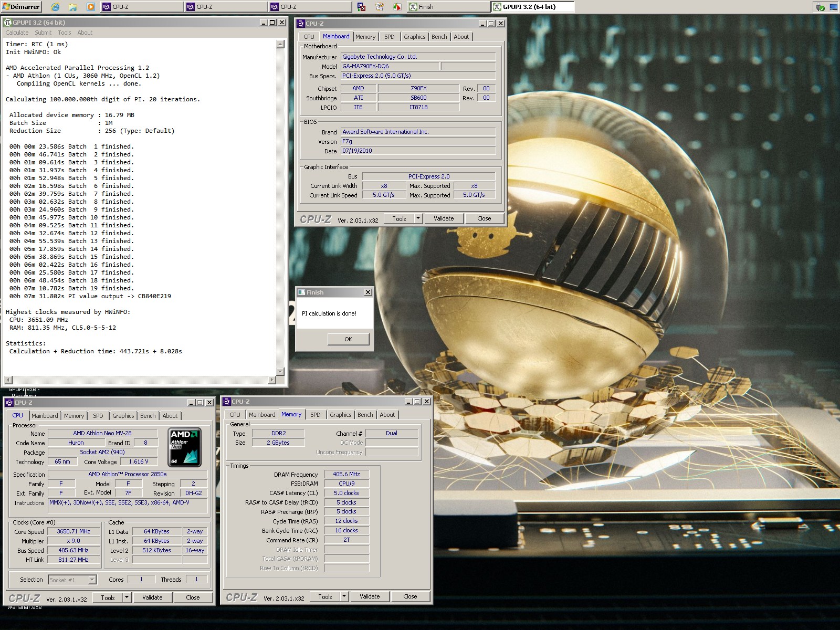Screen dimensions: 840x630
Task: Click the Core Speed 3650.71 MHz value
Action: coord(73,531)
